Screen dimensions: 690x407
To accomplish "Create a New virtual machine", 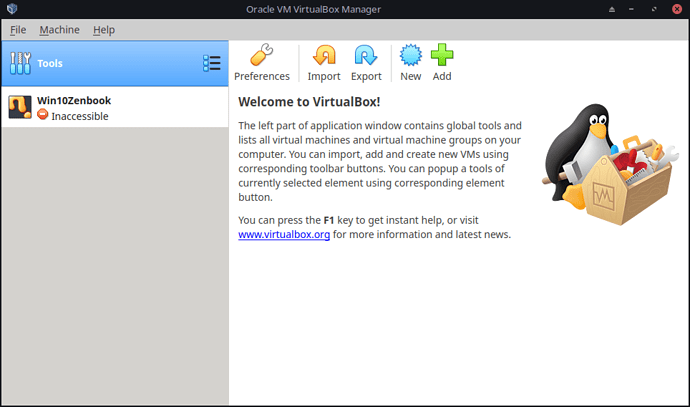I will [x=411, y=62].
